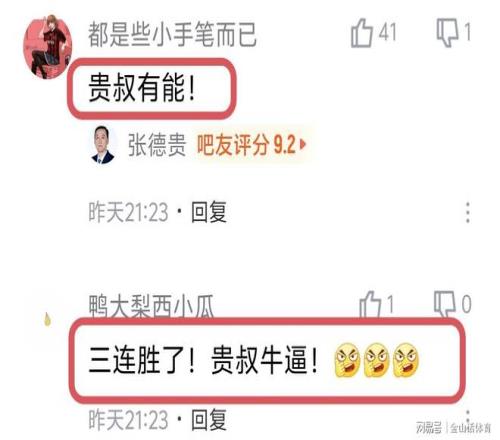Screen dimensions: 500x440
Task: Open 张德贵's small portrait avatar
Action: point(103,145)
